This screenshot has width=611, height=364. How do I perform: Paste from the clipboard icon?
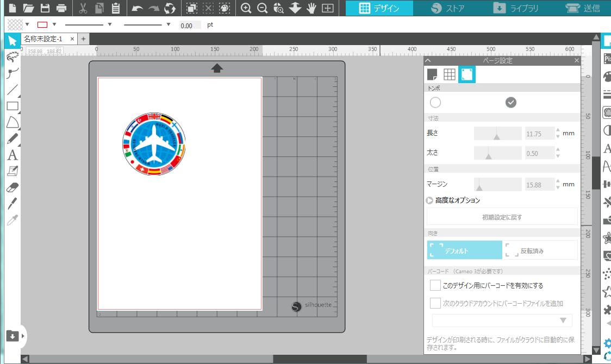coord(116,8)
